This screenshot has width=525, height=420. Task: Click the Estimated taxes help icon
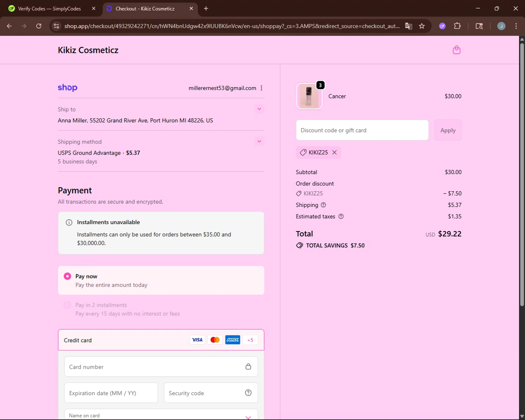coord(341,216)
